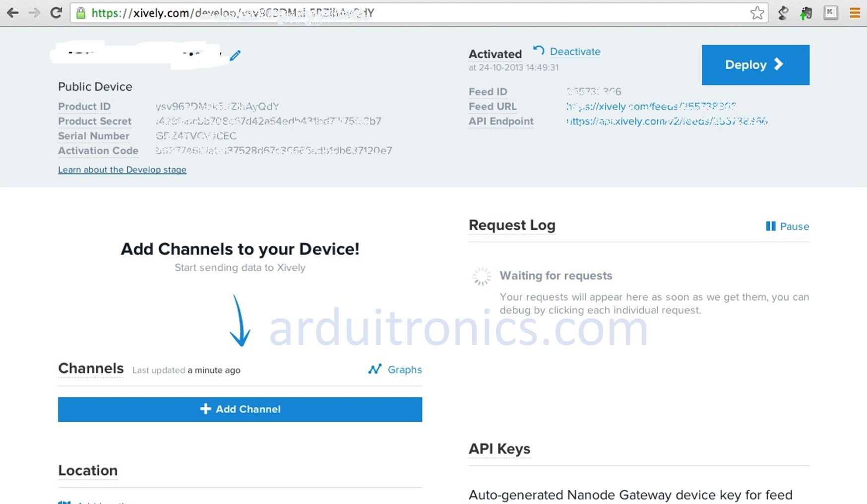867x504 pixels.
Task: Click the address bar URL field
Action: (397, 13)
